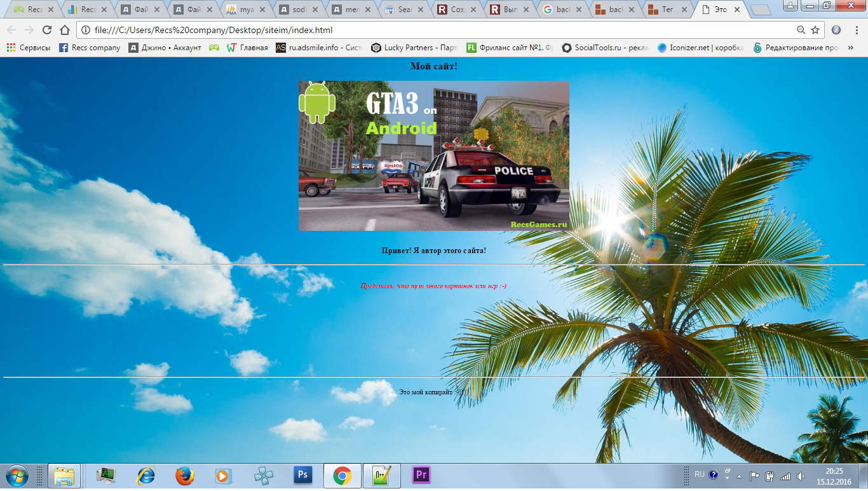This screenshot has width=868, height=491.
Task: Open the Редактирование bookmark
Action: [796, 48]
